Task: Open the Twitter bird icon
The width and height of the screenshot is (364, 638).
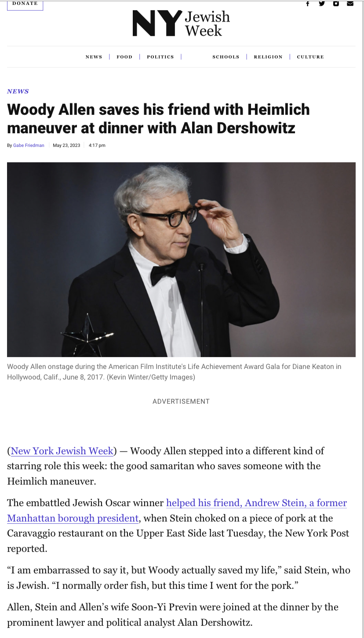Action: point(322,4)
